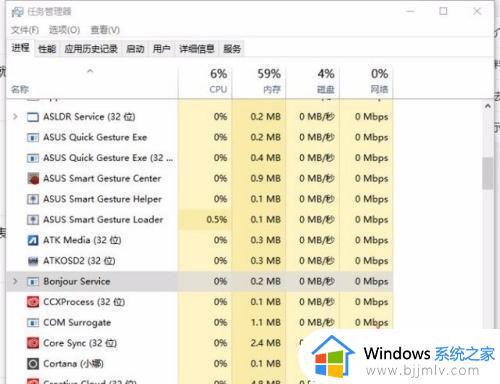The image size is (500, 384).
Task: Sort processes by the 59% 内存 column header
Action: [259, 82]
